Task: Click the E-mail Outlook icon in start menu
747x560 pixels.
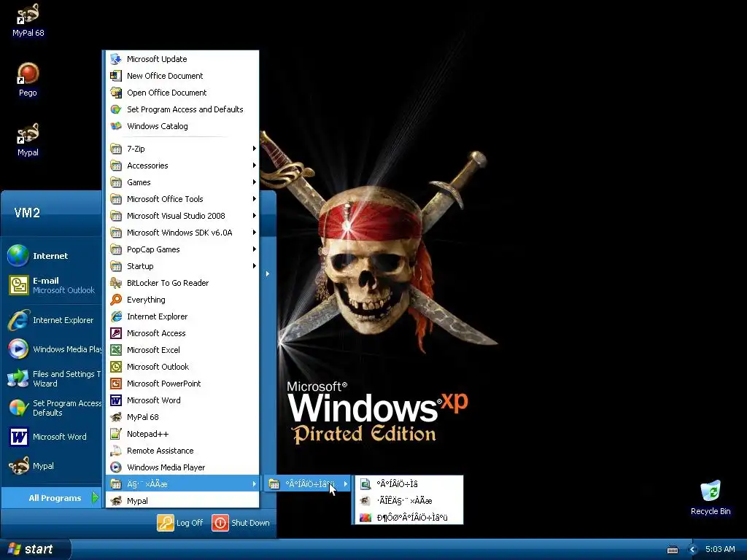Action: click(x=18, y=285)
